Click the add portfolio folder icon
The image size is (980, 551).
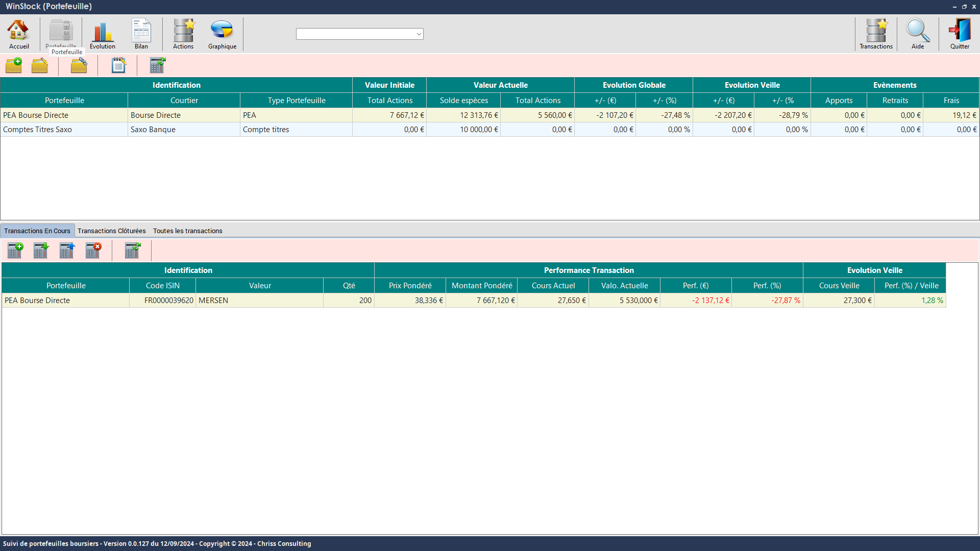(x=14, y=65)
